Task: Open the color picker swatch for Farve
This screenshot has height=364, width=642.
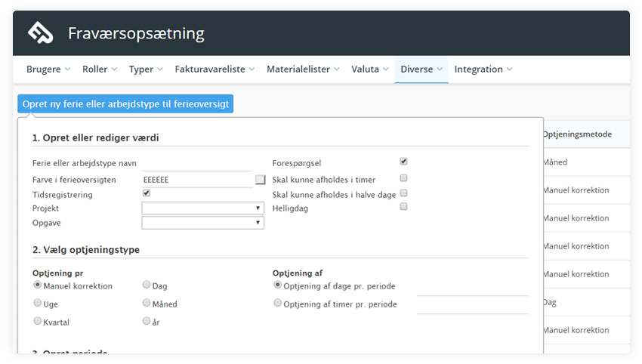Action: coord(260,180)
